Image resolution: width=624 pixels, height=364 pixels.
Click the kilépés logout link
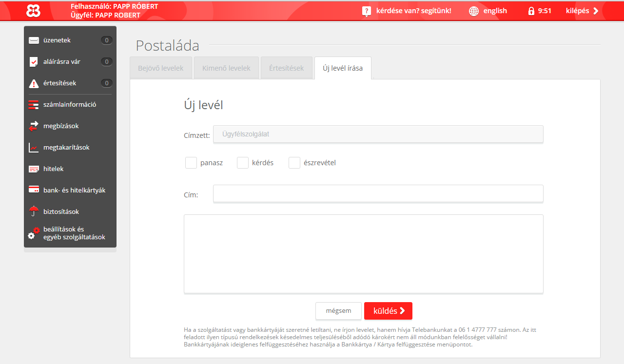pyautogui.click(x=577, y=11)
